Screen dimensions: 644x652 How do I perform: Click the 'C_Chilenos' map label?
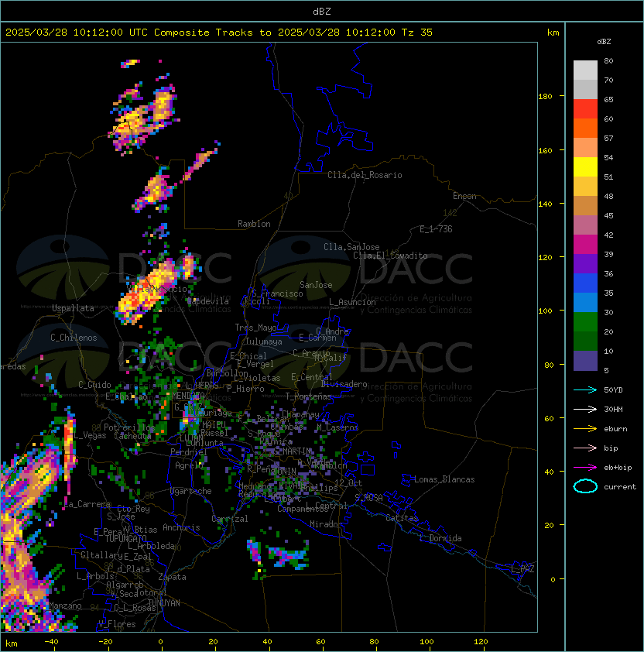74,338
